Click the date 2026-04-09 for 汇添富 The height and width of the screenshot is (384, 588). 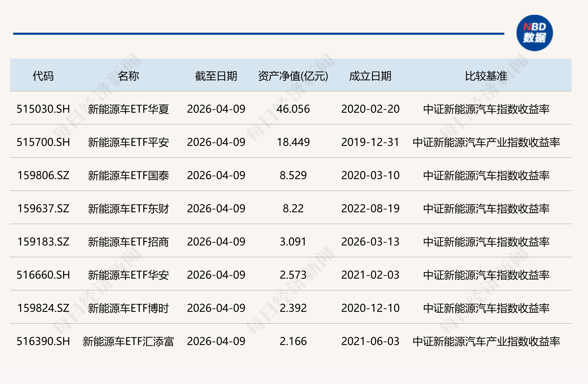click(x=216, y=341)
